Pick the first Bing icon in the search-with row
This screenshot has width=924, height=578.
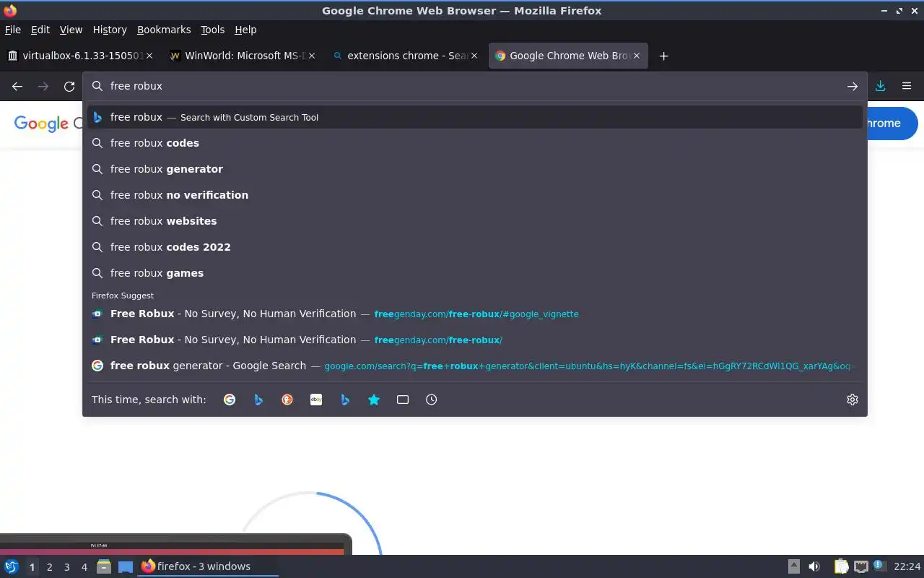(x=258, y=400)
